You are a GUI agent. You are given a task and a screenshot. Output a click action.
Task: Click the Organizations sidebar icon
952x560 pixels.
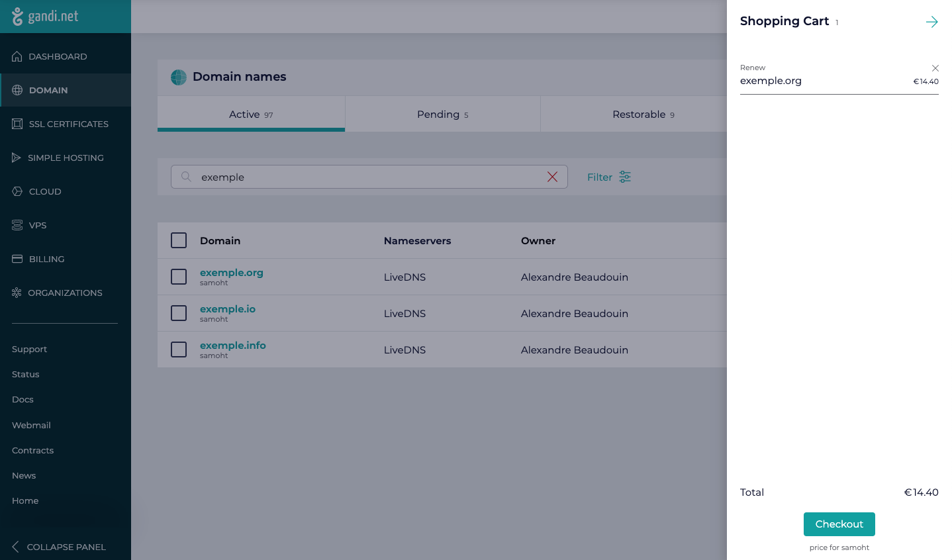click(x=17, y=293)
